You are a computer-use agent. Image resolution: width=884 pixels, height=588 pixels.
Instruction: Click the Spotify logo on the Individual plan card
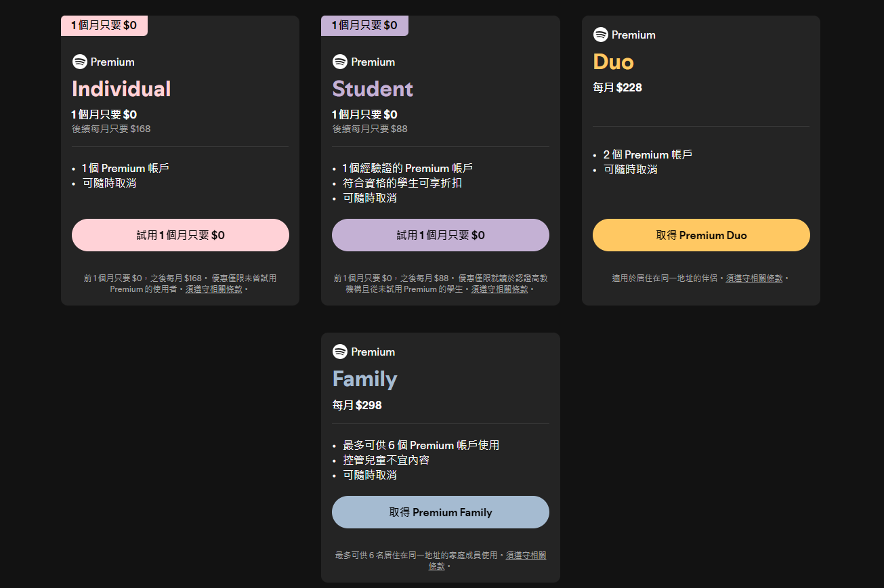click(x=79, y=62)
